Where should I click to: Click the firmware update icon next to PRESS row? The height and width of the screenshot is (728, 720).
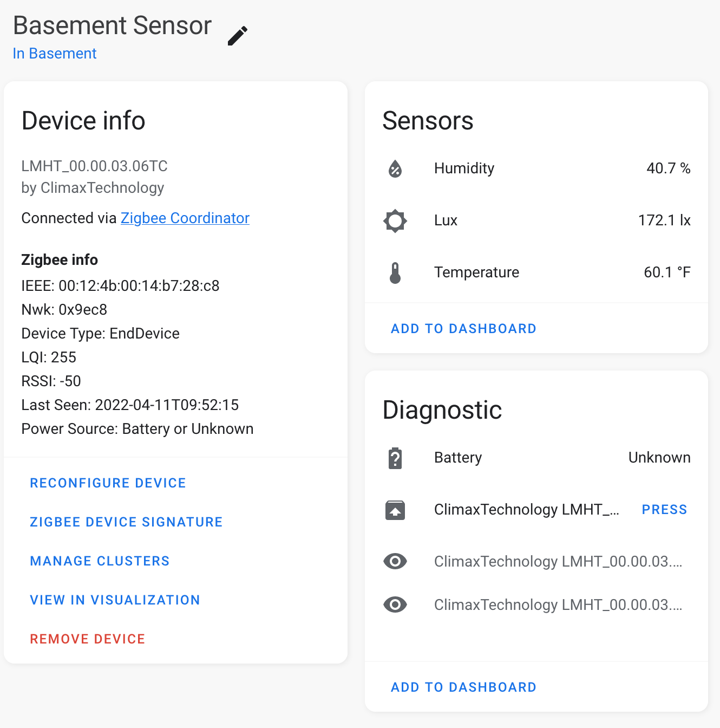(395, 510)
